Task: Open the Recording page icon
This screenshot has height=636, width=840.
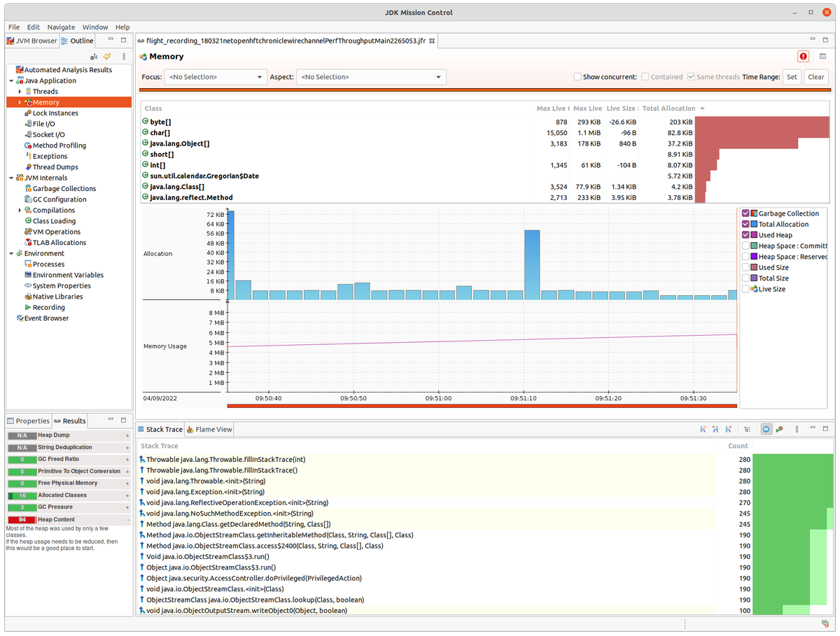Action: pyautogui.click(x=28, y=308)
